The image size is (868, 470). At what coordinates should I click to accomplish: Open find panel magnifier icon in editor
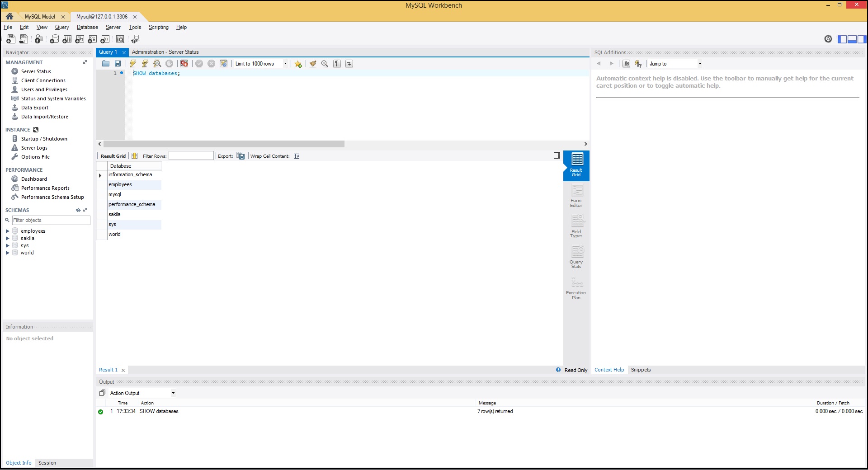tap(325, 64)
